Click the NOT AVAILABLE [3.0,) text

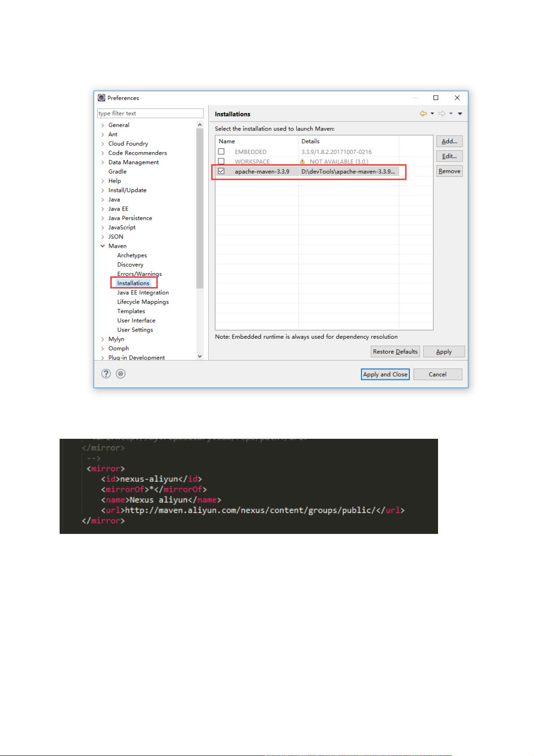(x=339, y=162)
